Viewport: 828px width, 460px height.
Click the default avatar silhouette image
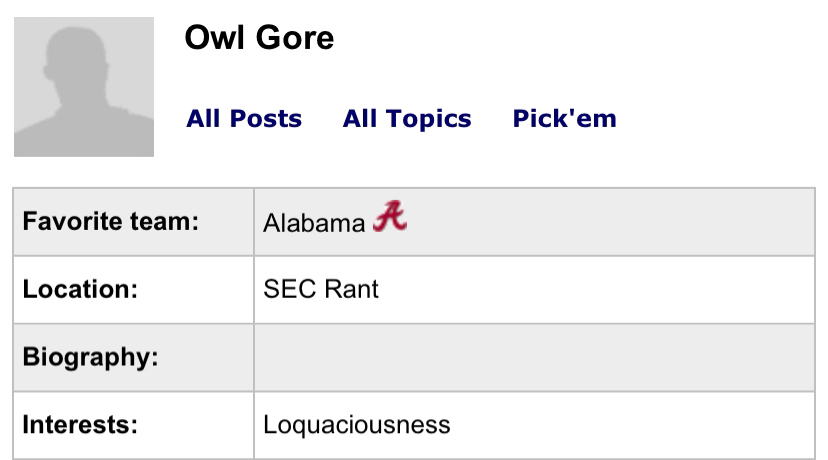point(84,86)
